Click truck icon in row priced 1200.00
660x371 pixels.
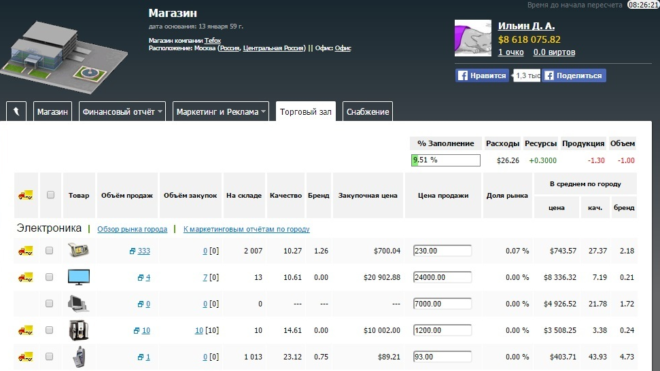pyautogui.click(x=26, y=330)
